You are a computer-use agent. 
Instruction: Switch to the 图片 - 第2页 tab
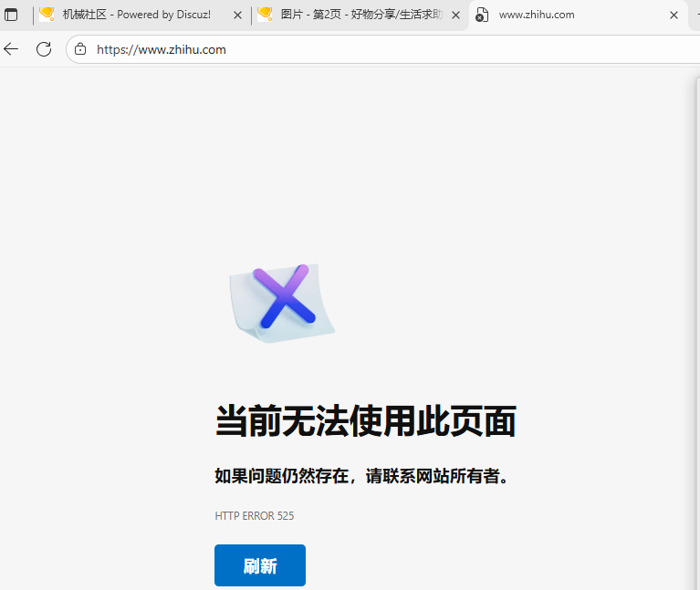(360, 15)
